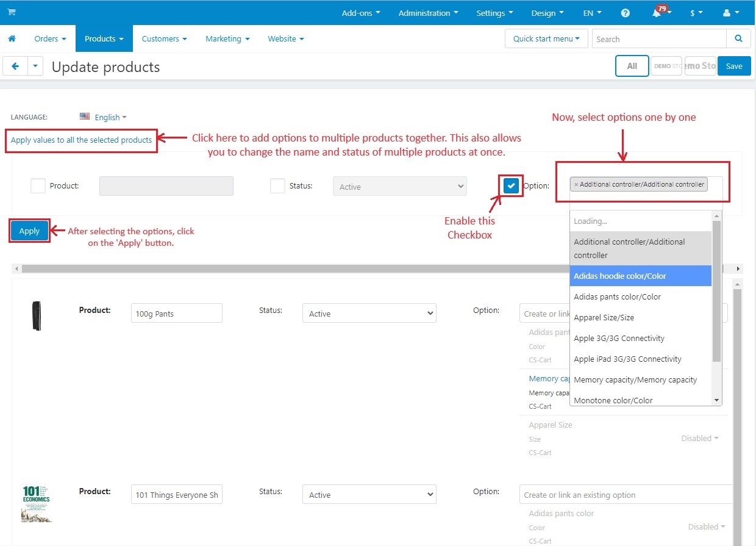
Task: Open Status dropdown for 100g Pants
Action: pyautogui.click(x=369, y=314)
